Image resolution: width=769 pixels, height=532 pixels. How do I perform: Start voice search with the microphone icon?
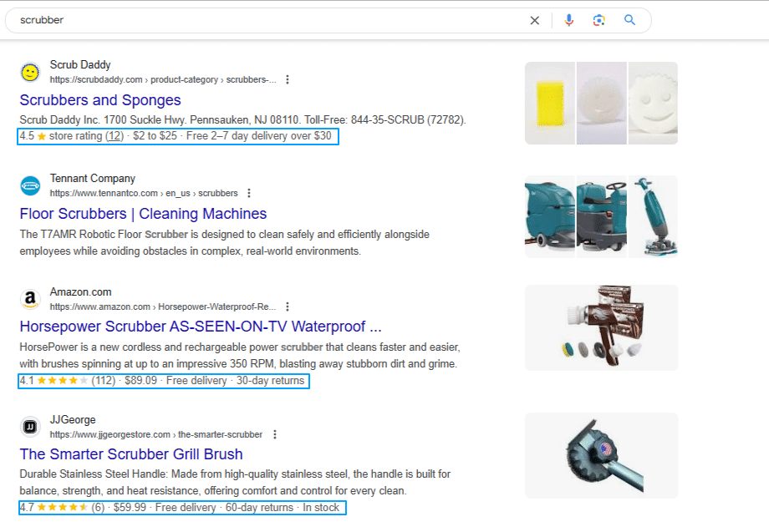[569, 21]
